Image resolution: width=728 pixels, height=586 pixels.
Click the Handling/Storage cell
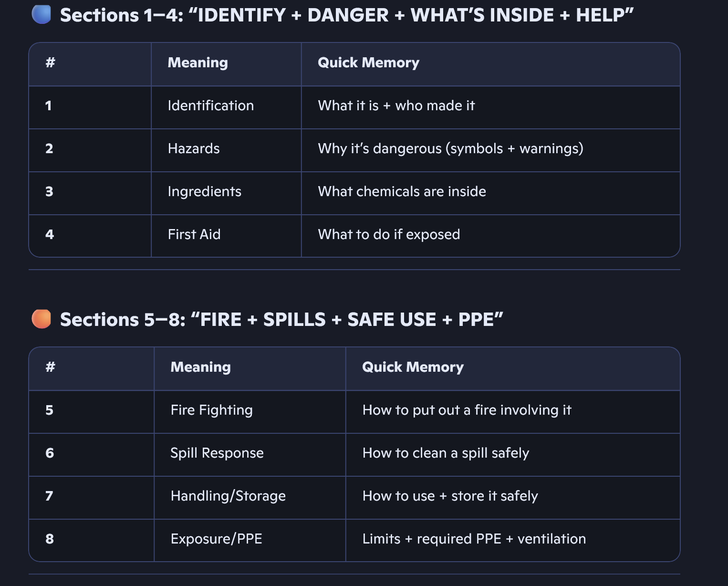tap(228, 496)
